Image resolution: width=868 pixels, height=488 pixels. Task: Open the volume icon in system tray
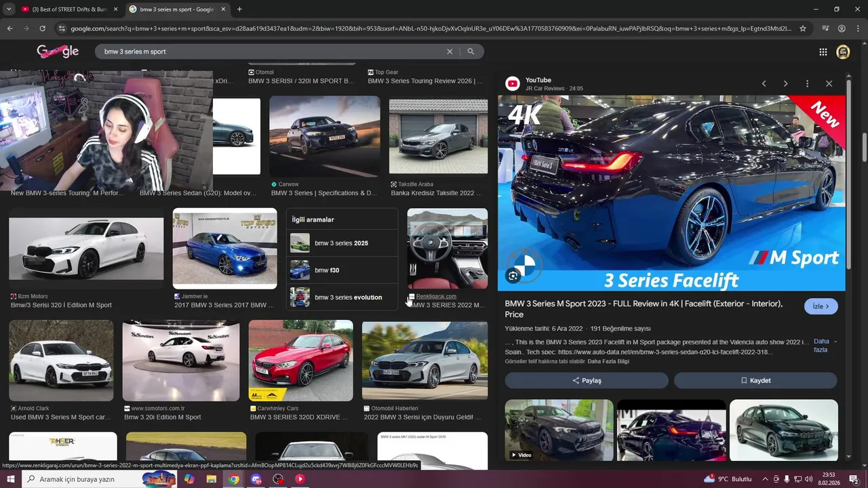click(x=808, y=479)
